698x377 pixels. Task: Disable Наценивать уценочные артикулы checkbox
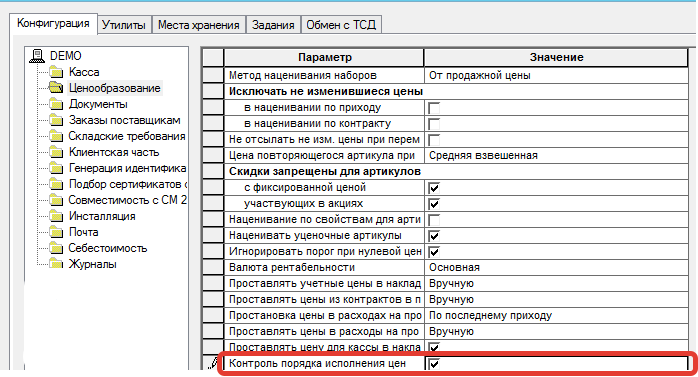[x=434, y=236]
